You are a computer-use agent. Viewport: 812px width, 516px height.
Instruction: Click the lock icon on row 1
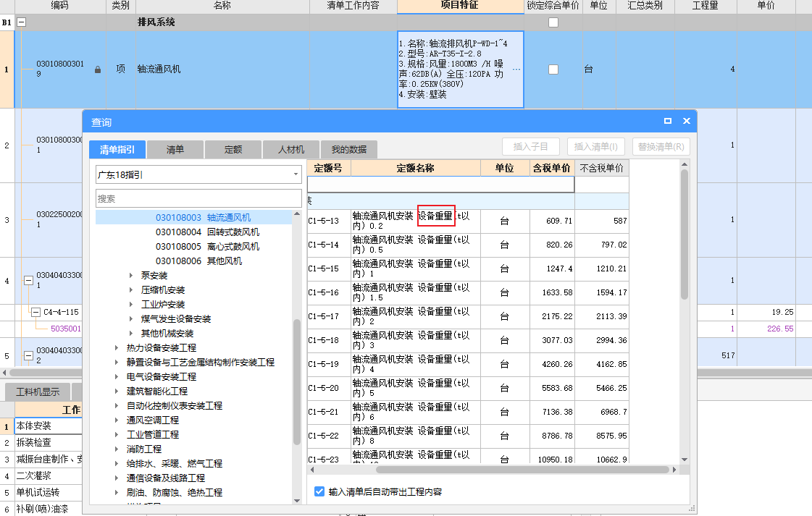pos(97,69)
